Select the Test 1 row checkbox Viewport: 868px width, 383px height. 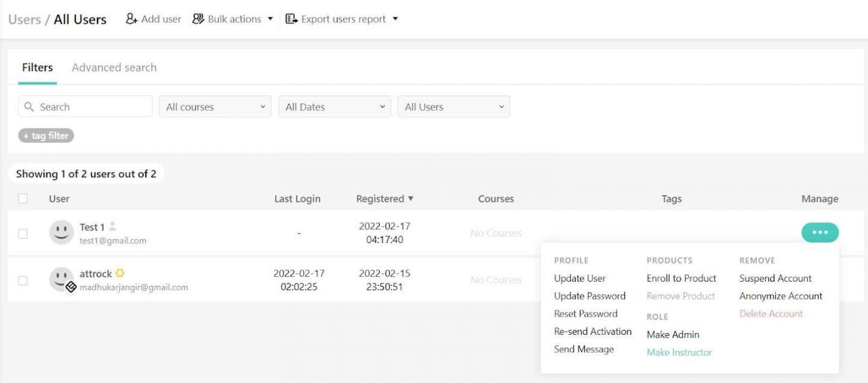tap(23, 233)
